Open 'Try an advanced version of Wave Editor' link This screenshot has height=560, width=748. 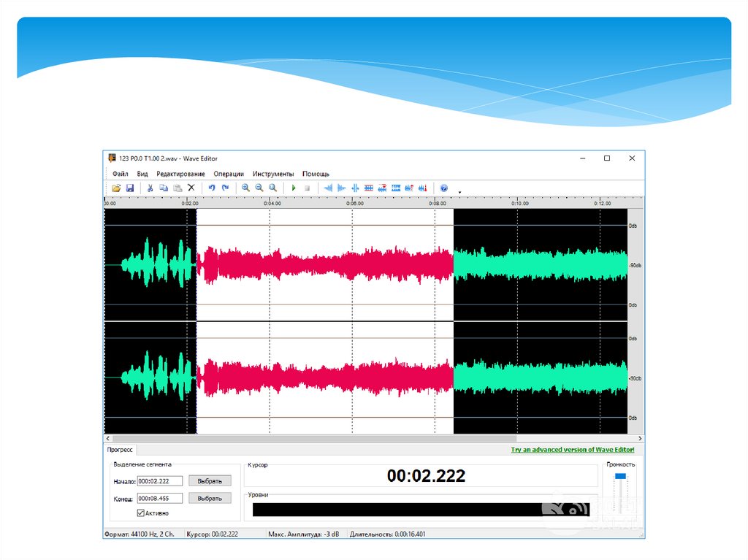(x=573, y=449)
